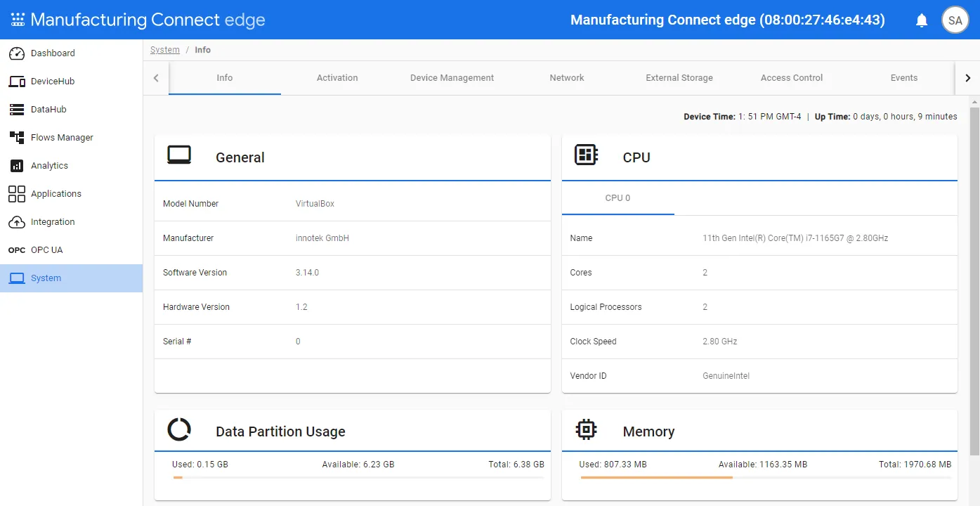Screen dimensions: 980x506
Task: Click the Device Time value
Action: coord(769,117)
